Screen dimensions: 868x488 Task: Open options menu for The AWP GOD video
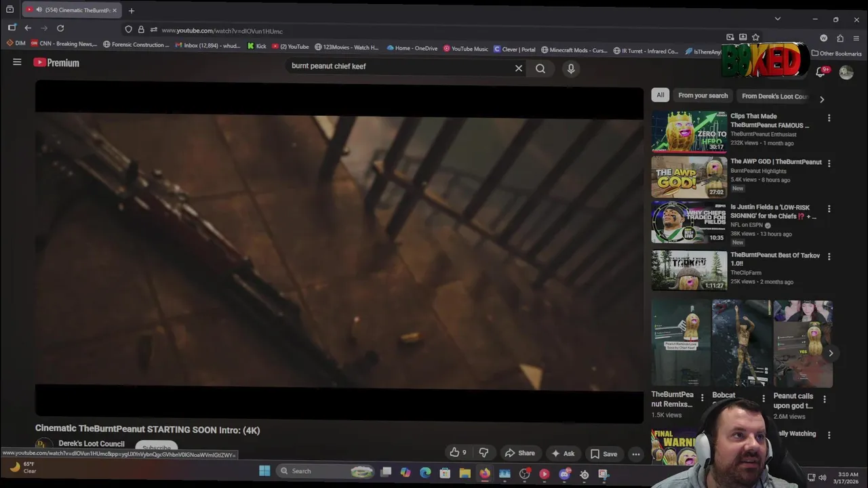point(829,163)
